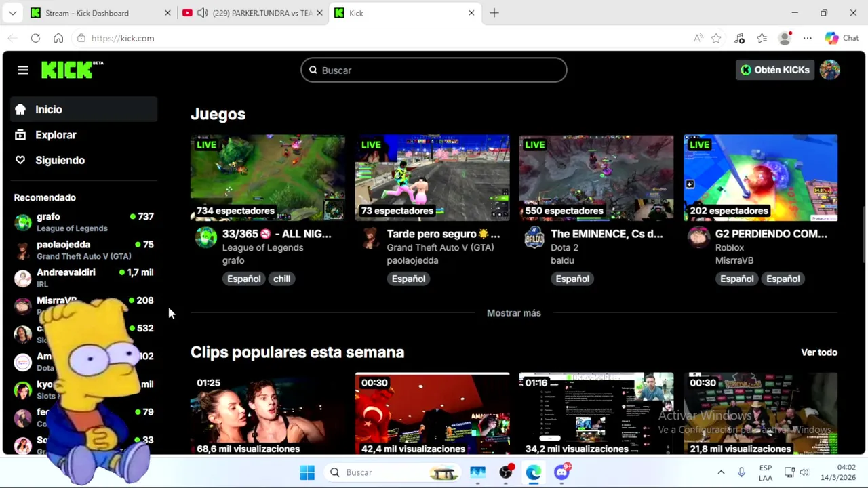This screenshot has width=868, height=488.
Task: Open the Read aloud icon in address bar
Action: tap(698, 38)
